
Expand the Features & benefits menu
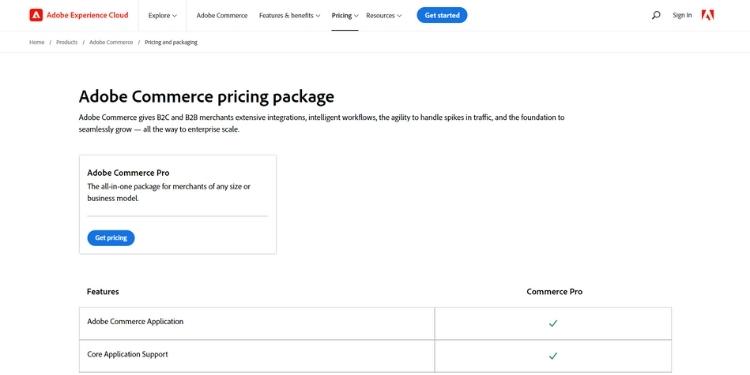click(x=289, y=15)
